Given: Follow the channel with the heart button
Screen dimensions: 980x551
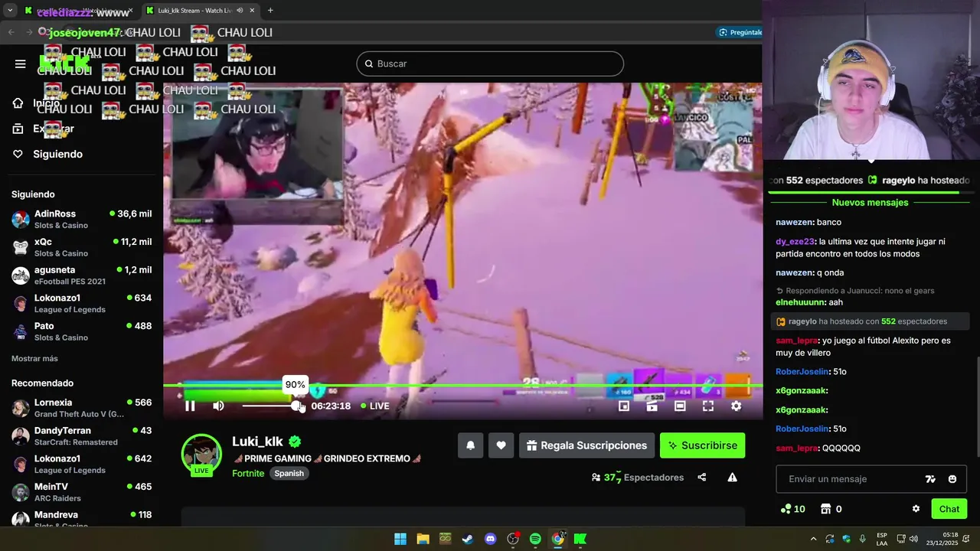Looking at the screenshot, I should point(501,445).
